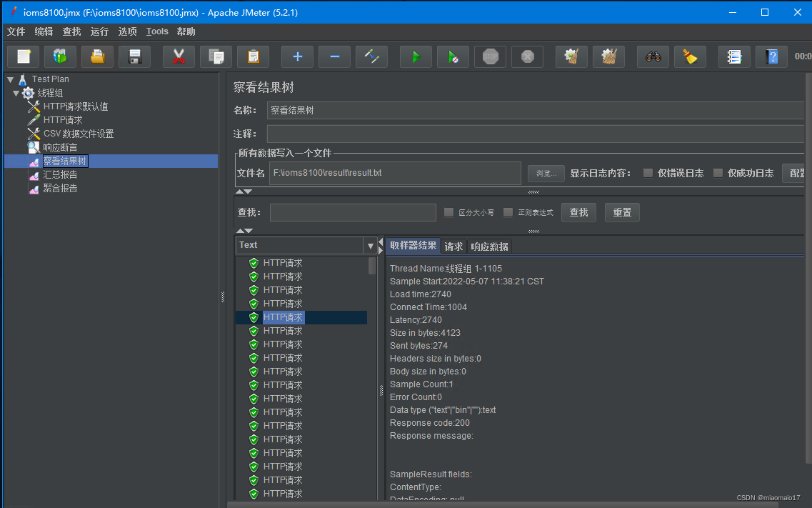Switch to 请求 tab
The image size is (812, 508).
tap(453, 246)
